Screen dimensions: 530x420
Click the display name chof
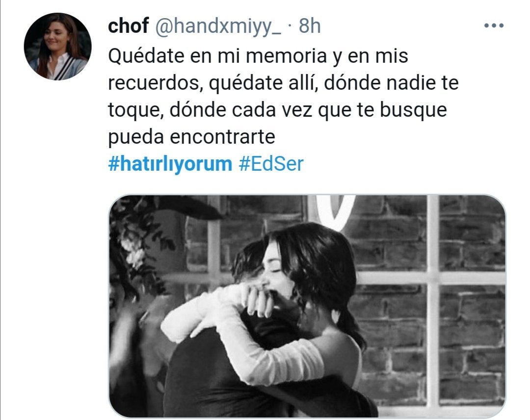[x=128, y=26]
